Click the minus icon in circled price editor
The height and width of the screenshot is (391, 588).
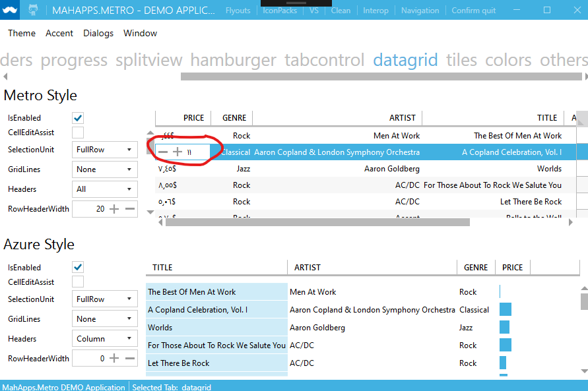click(x=164, y=152)
